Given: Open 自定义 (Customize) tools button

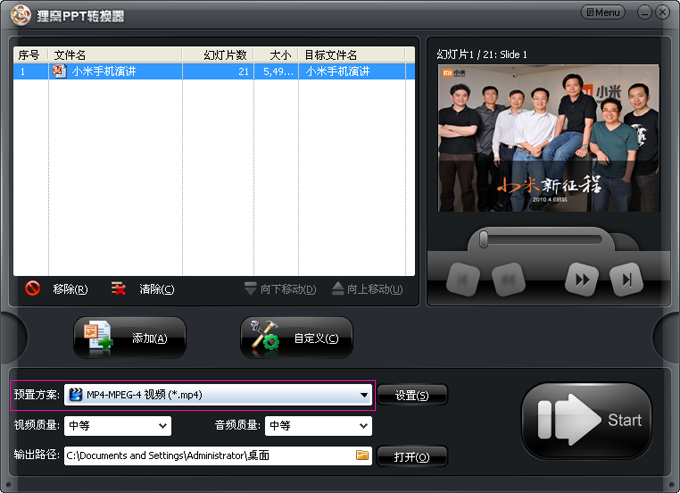Looking at the screenshot, I should 296,338.
